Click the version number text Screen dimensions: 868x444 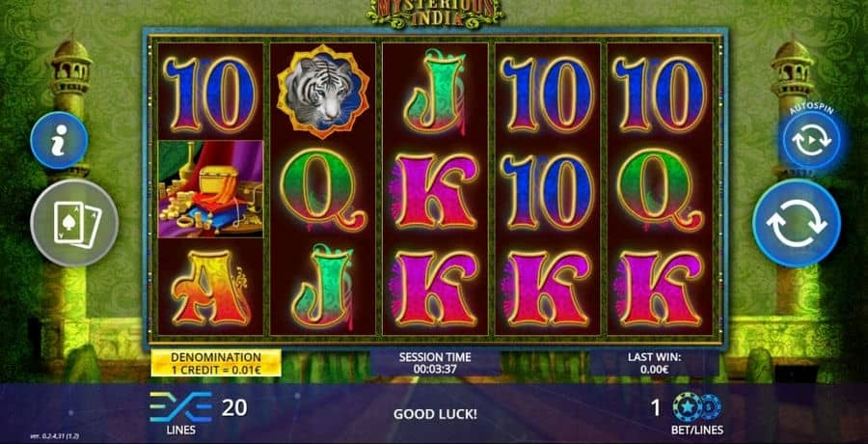(x=54, y=436)
